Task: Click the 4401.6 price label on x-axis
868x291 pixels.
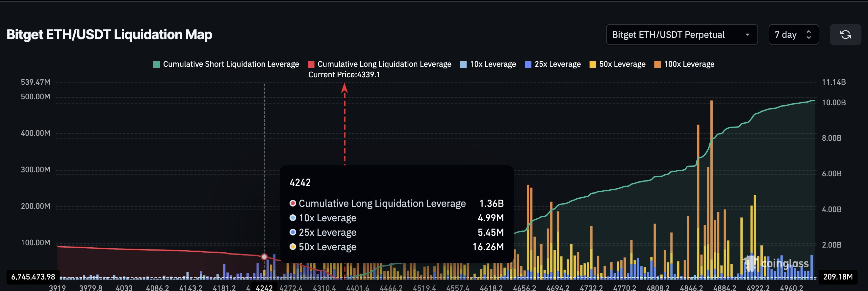Action: click(x=358, y=288)
